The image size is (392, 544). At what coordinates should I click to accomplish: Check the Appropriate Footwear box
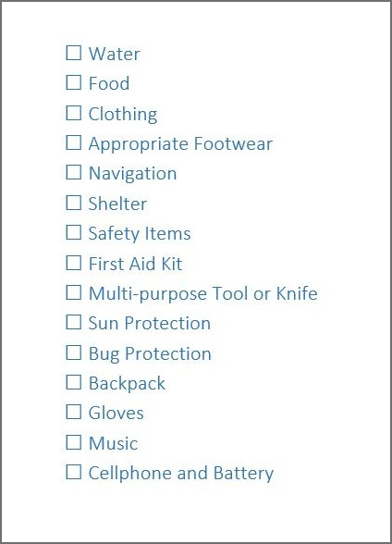tap(73, 142)
